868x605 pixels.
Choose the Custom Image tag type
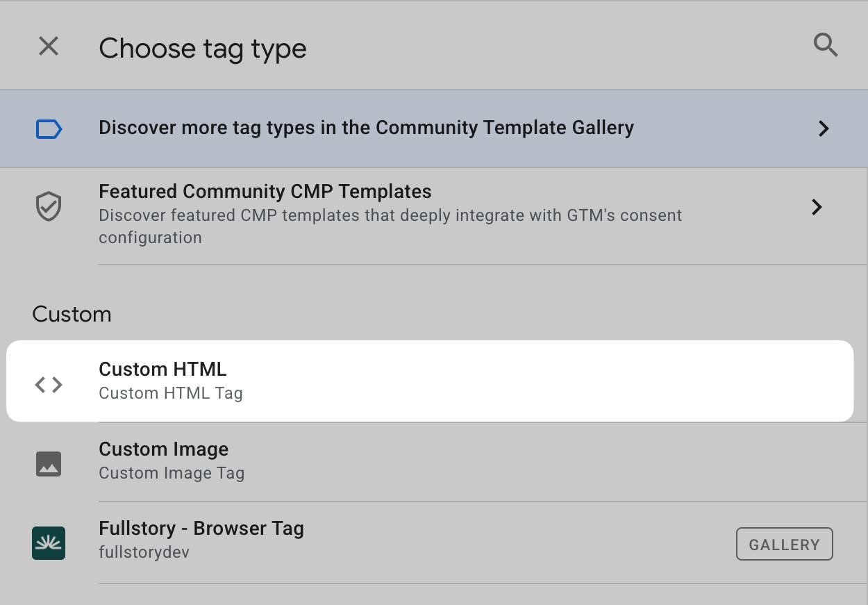pyautogui.click(x=164, y=449)
